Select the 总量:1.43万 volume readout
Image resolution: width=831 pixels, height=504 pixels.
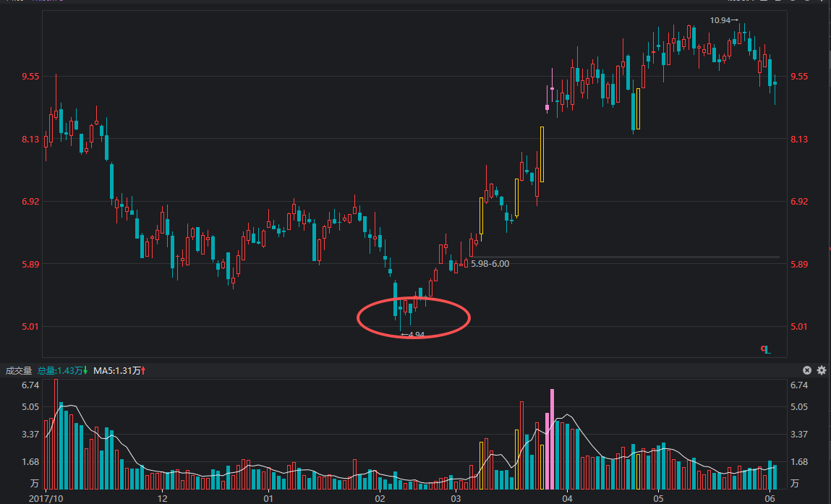tap(61, 371)
